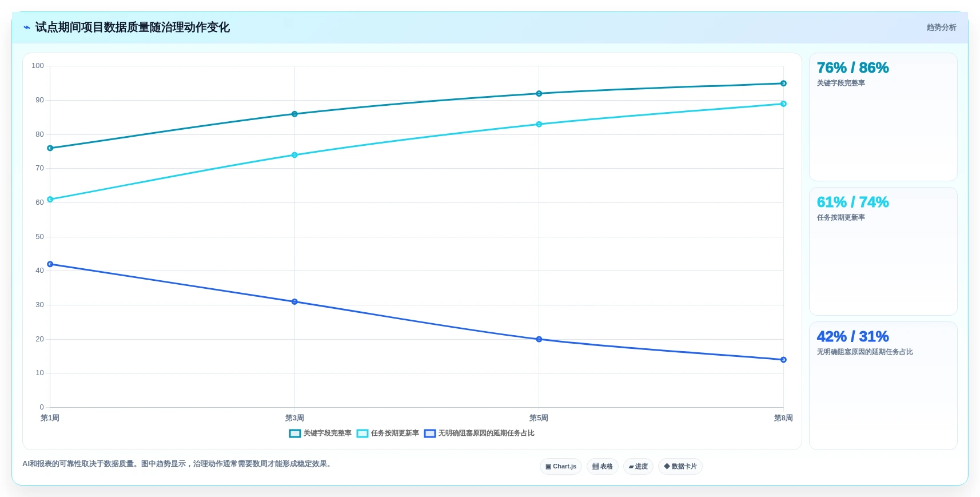Click 任务按期更新率 data point at 第1周
This screenshot has height=497, width=980.
50,200
